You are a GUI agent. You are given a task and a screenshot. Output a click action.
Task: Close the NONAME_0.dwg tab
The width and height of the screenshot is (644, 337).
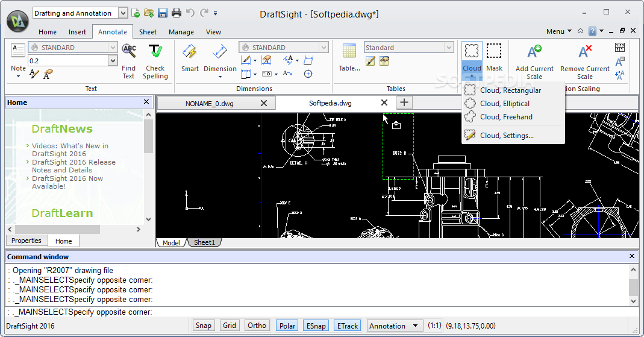pos(264,103)
